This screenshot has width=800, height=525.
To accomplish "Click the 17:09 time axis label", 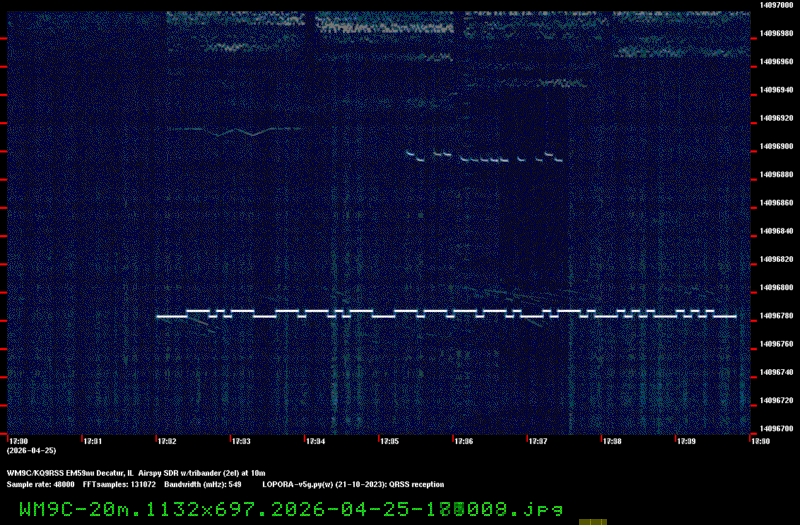I will coord(686,441).
